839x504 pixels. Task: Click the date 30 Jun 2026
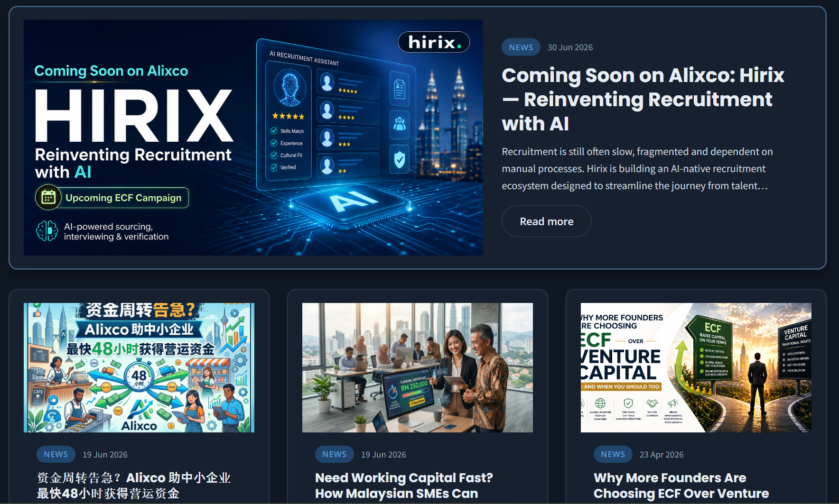570,47
